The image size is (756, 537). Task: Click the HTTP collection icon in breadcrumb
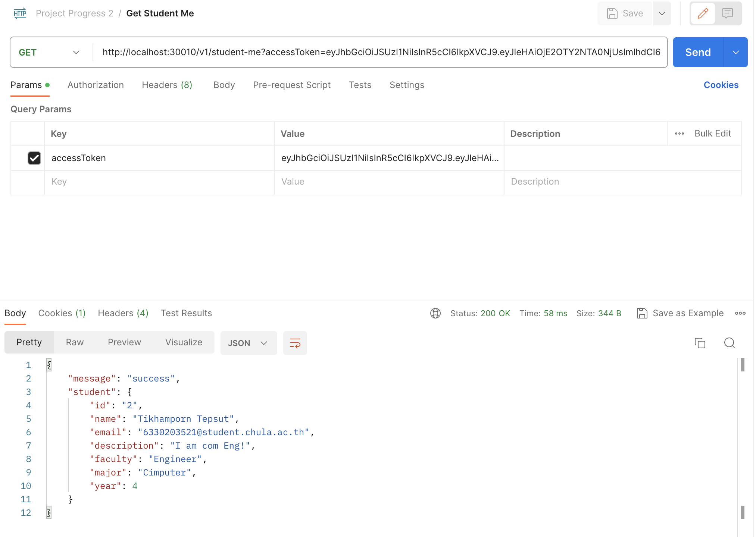coord(19,13)
